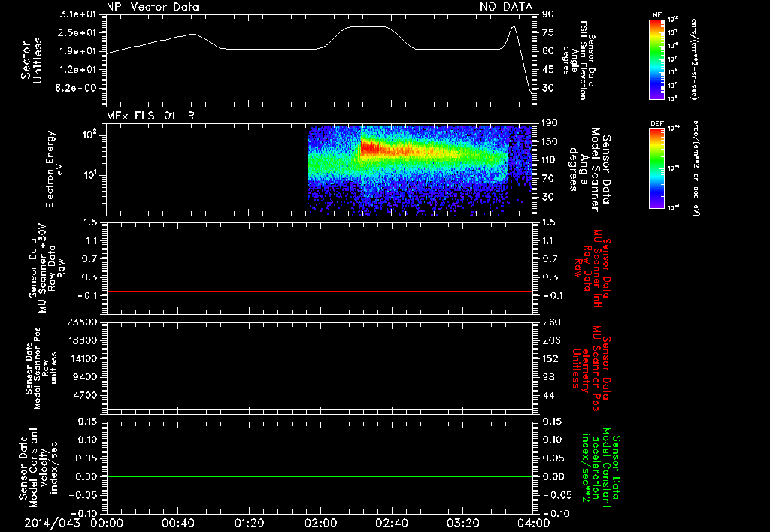This screenshot has height=532, width=770.
Task: Click the "23500" scanner position axis value
Action: click(x=81, y=322)
